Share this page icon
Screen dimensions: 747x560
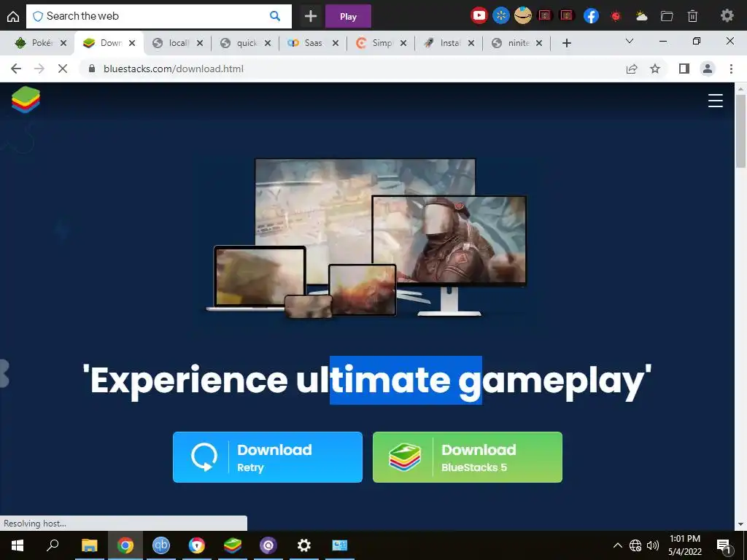pyautogui.click(x=632, y=69)
